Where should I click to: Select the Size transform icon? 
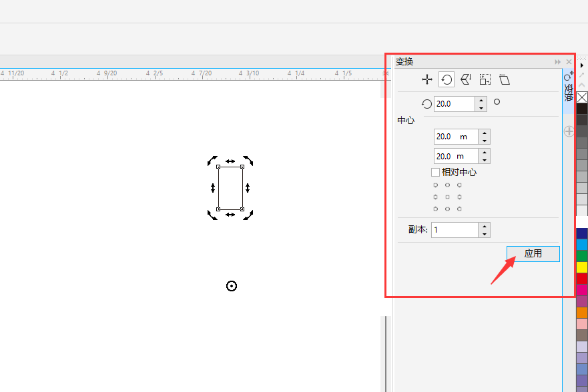click(485, 79)
